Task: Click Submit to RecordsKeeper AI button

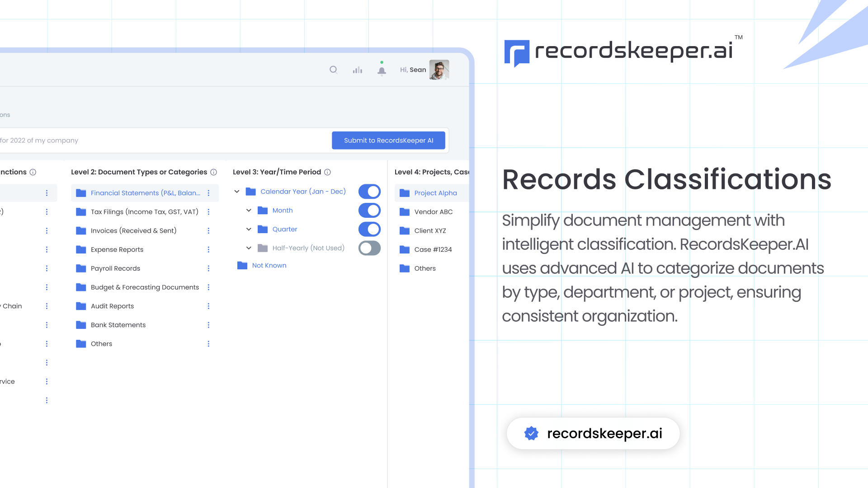Action: pyautogui.click(x=388, y=141)
